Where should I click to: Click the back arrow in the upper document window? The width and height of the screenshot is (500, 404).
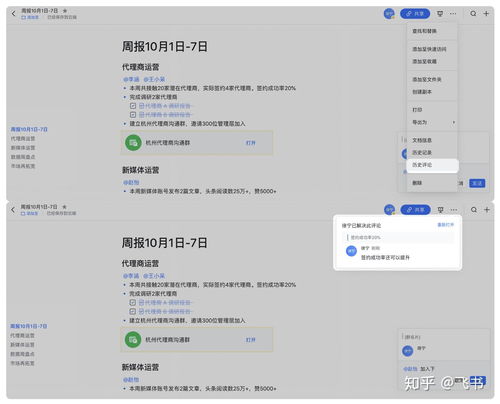pos(13,14)
